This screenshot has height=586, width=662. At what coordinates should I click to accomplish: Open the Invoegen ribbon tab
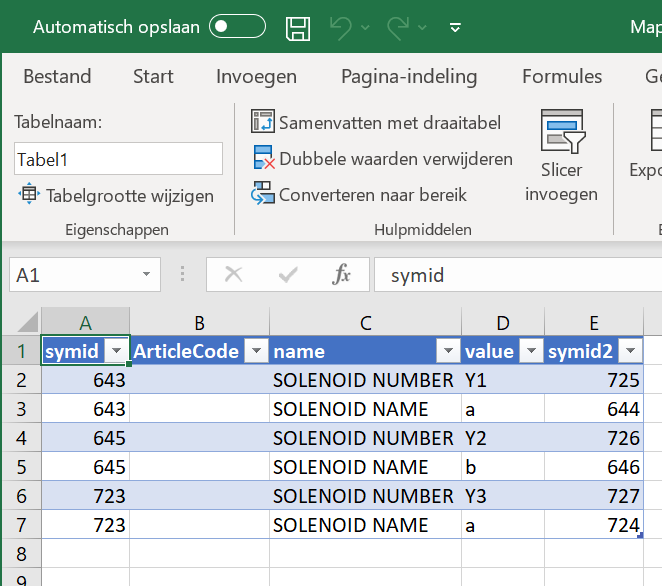point(256,77)
